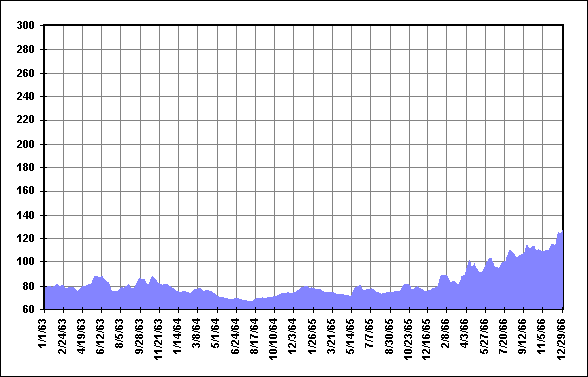
Task: Click the 180 y-axis label
Action: tap(26, 168)
